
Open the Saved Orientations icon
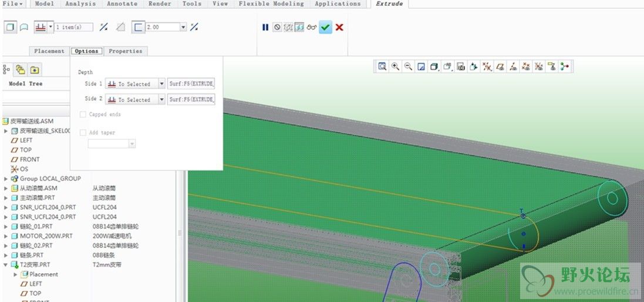click(x=447, y=66)
